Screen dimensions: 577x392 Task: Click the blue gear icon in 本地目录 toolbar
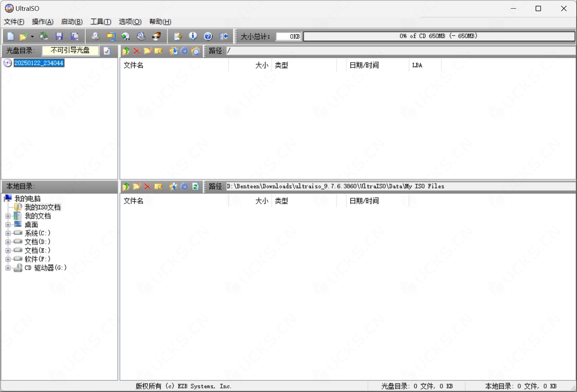(x=184, y=186)
